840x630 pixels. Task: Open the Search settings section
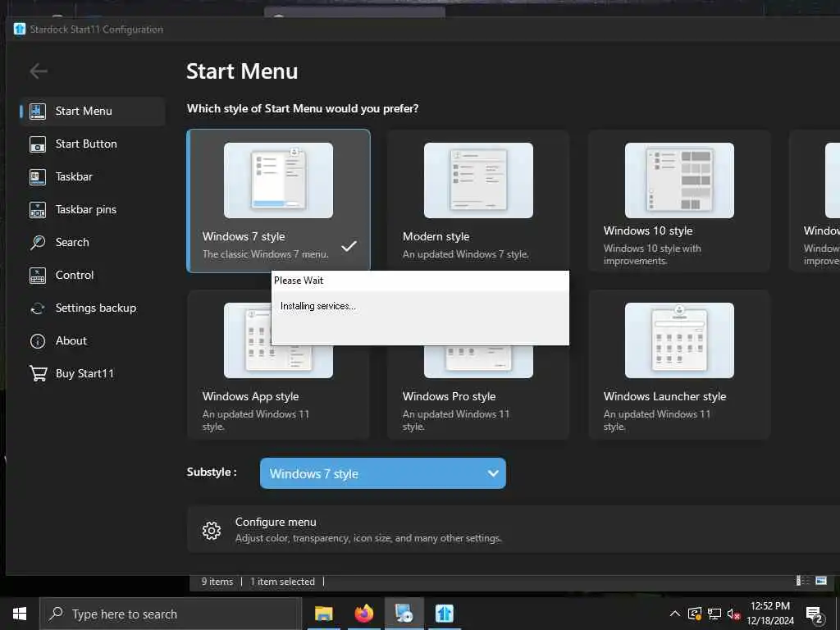(x=92, y=242)
